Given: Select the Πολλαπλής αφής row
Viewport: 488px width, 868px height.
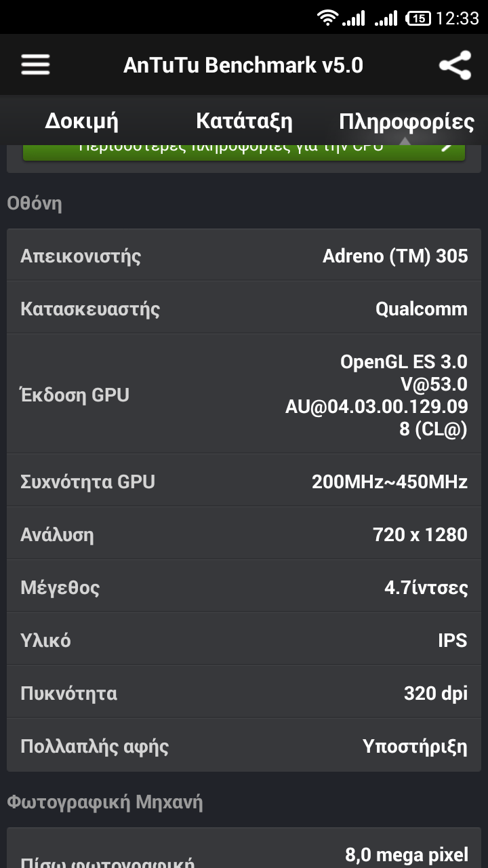Looking at the screenshot, I should point(244,746).
